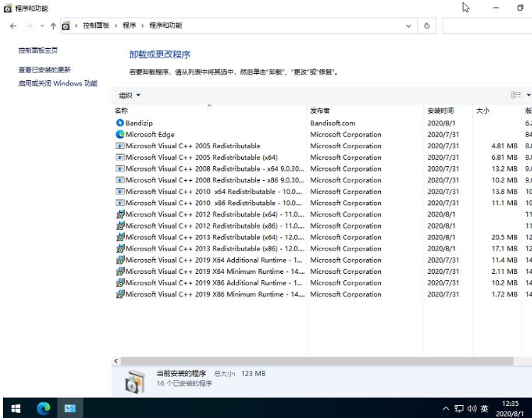
Task: Click the Bandizip program icon
Action: [120, 123]
